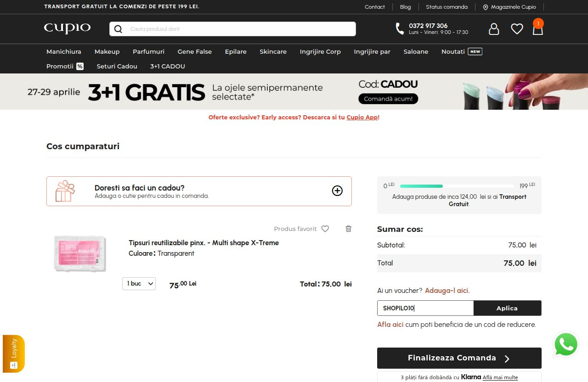Open the Makeup menu
The image size is (588, 382).
[107, 51]
